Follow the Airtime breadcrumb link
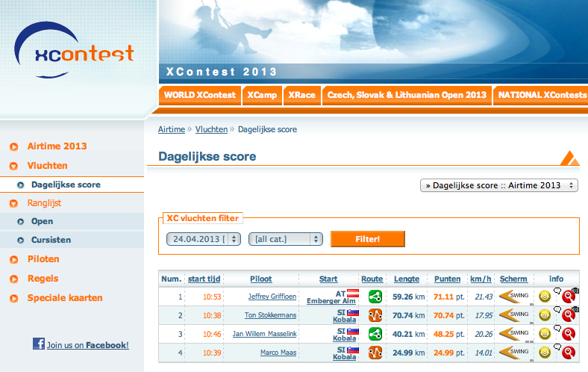This screenshot has height=372, width=588. click(172, 129)
